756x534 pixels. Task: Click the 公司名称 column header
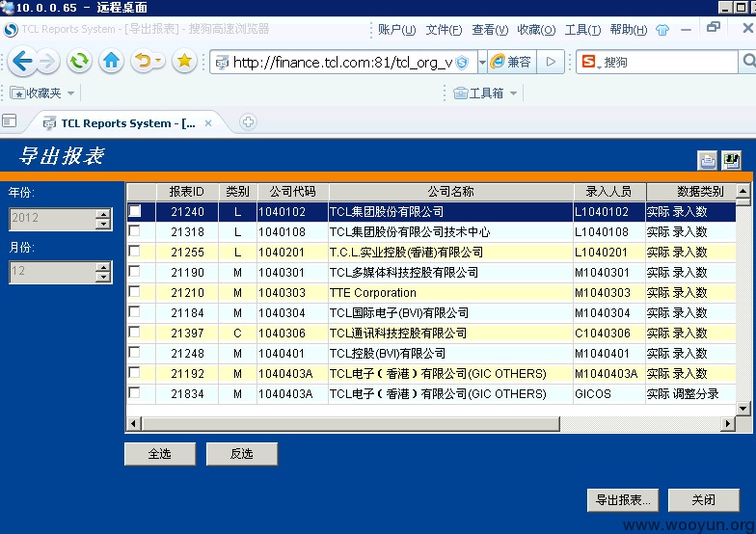point(451,192)
